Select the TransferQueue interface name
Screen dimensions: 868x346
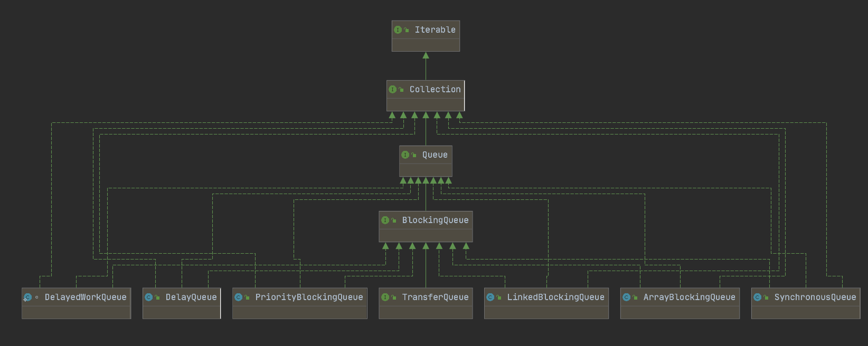tap(435, 297)
